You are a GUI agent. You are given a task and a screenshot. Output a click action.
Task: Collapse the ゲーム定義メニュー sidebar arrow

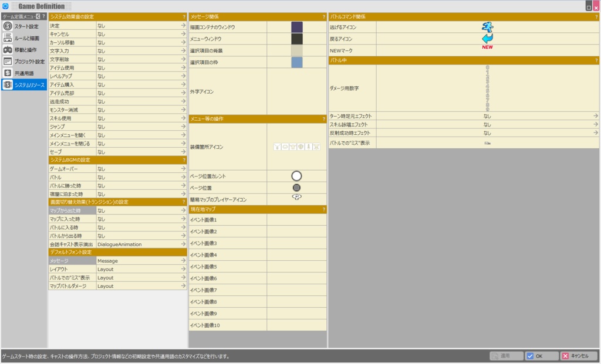pyautogui.click(x=38, y=16)
